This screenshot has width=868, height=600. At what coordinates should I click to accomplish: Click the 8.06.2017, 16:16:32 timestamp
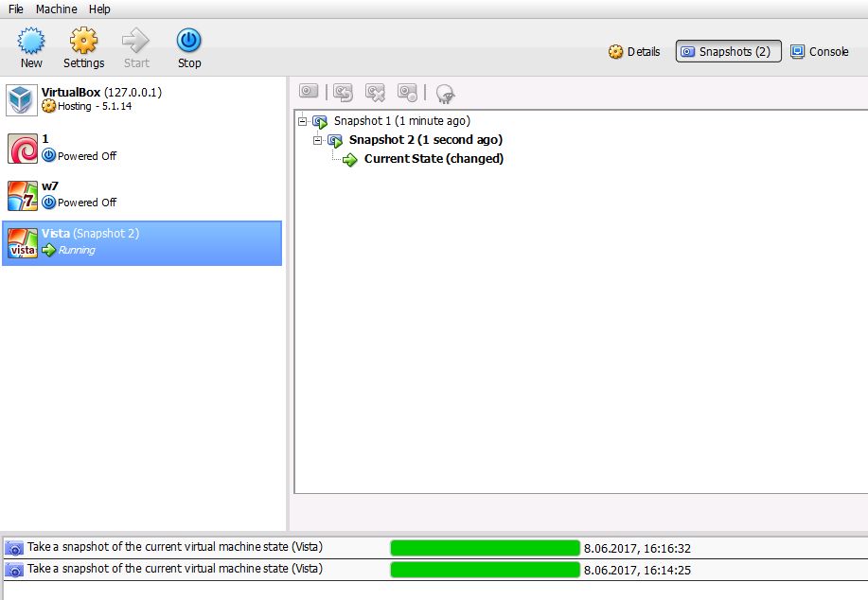(637, 549)
